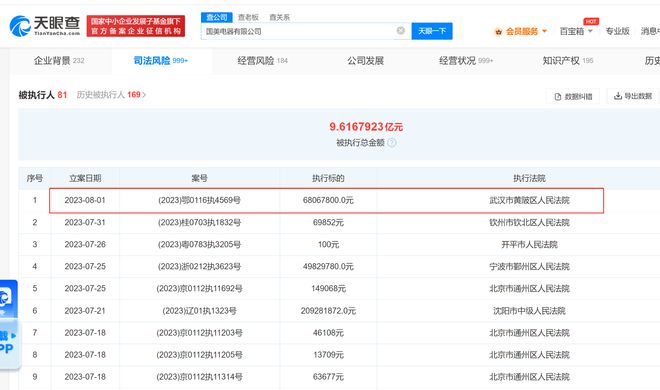Click the 数据纠错 document icon

[558, 96]
